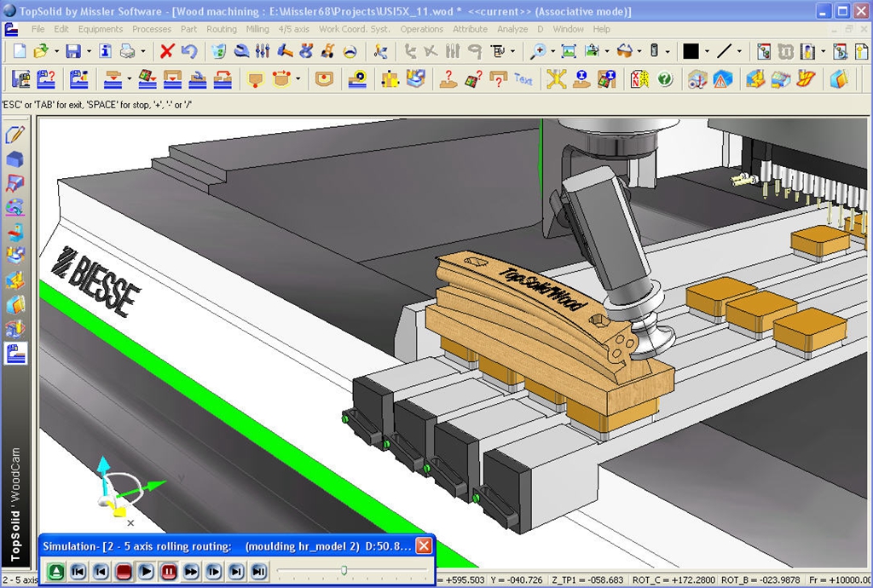Open the line style dropdown arrow
873x588 pixels.
739,52
